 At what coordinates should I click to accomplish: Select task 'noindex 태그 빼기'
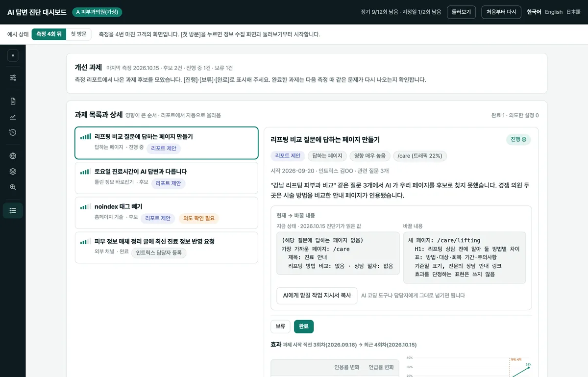[166, 213]
